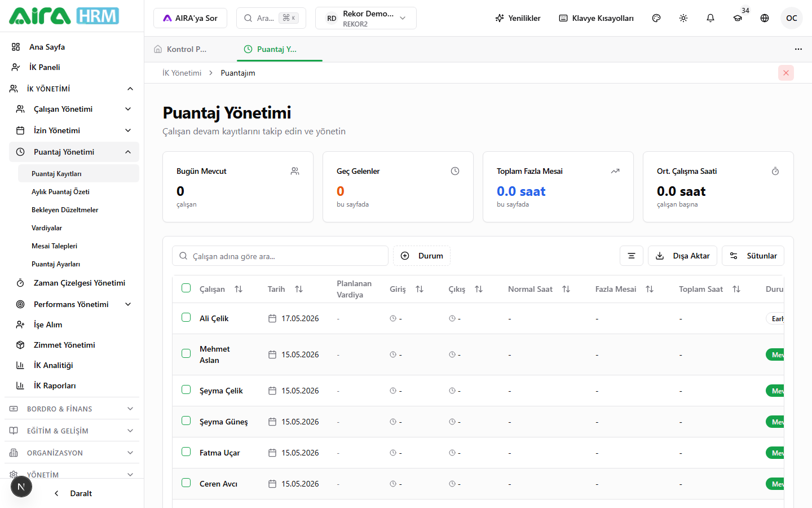Expand Çalışan Yönetimi submenu
Viewport: 812px width, 508px height.
pyautogui.click(x=74, y=109)
